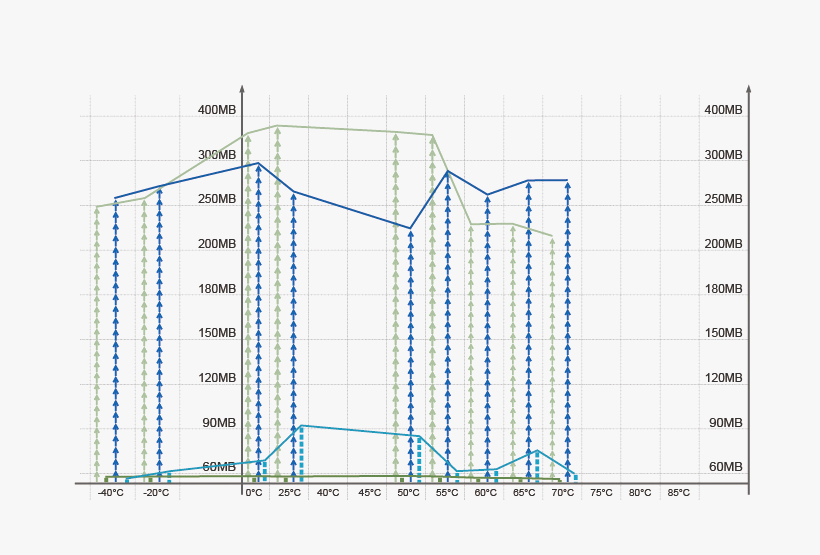The image size is (820, 555).
Task: Click the 120MB label on the left axis
Action: [x=217, y=378]
